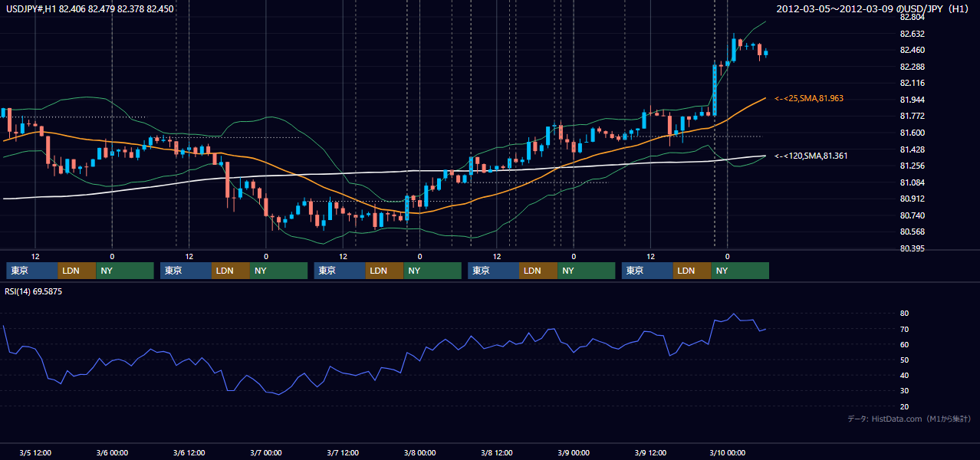Click the RSI scale value 30

[904, 391]
